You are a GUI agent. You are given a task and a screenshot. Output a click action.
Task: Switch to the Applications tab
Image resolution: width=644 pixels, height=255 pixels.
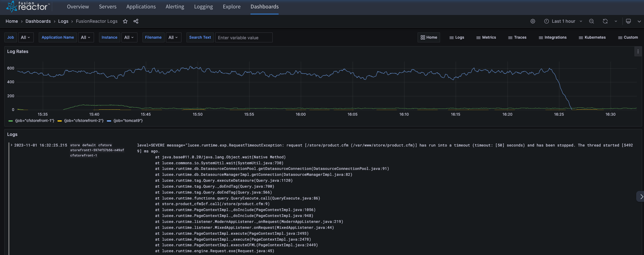141,7
